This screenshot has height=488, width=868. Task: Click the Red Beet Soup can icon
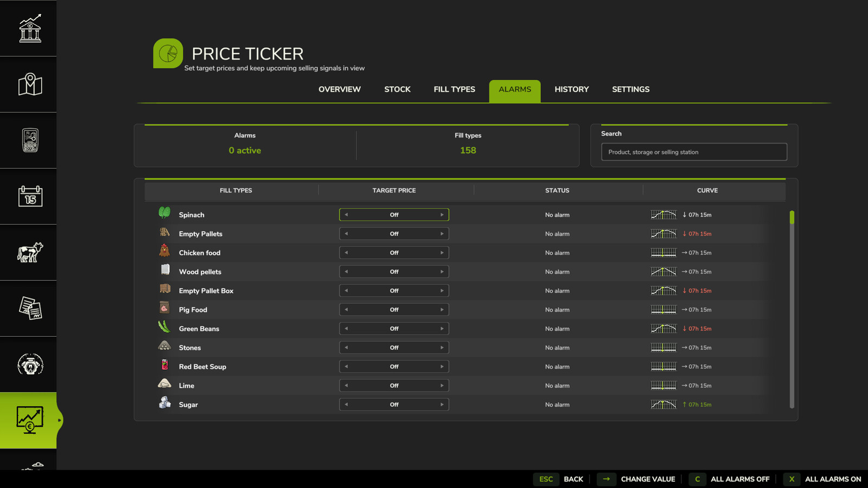(x=164, y=364)
